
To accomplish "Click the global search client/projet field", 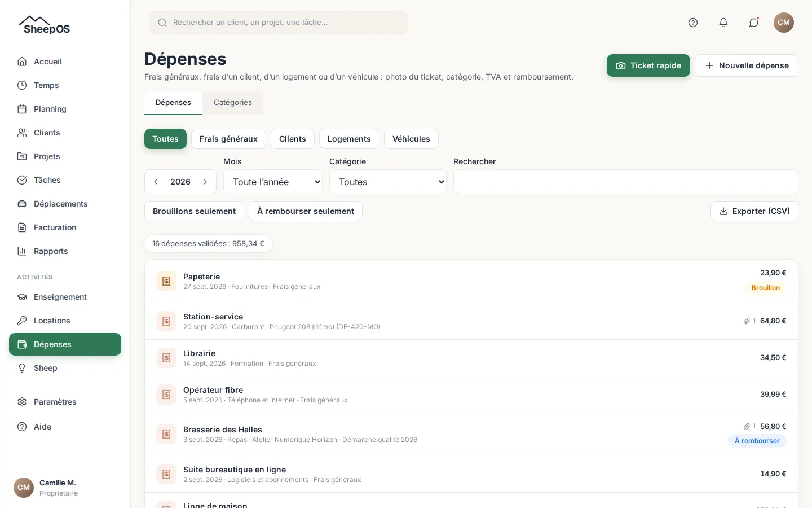I will tap(279, 23).
